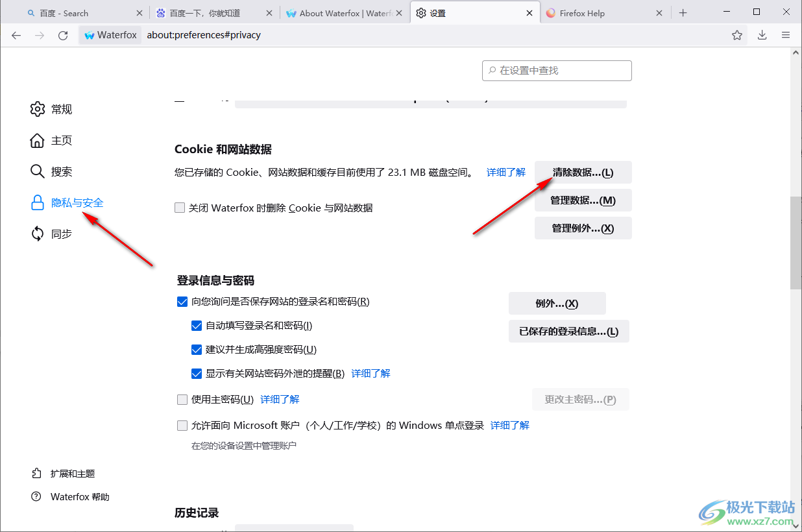
Task: Click 在您的设备设置中管理账户 text
Action: pyautogui.click(x=244, y=446)
